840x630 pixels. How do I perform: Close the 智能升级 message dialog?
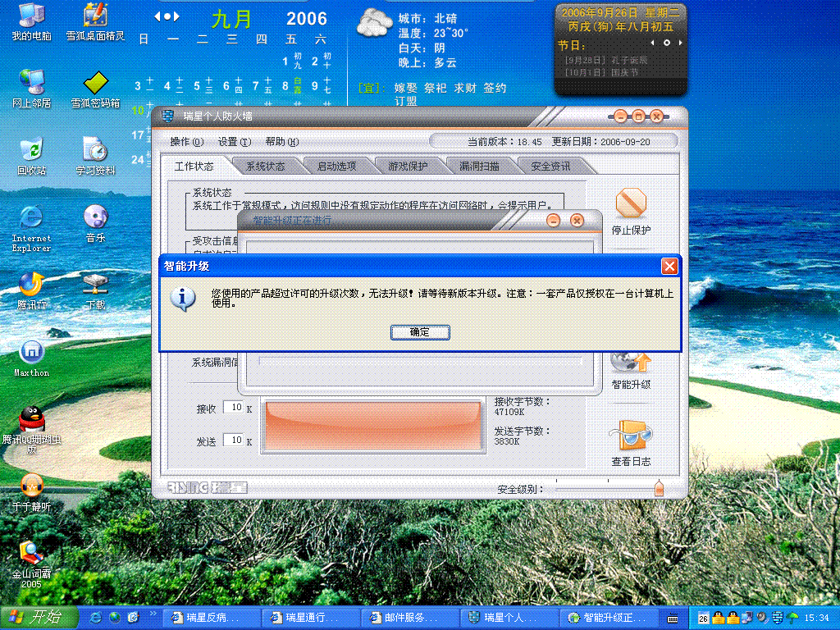click(x=669, y=267)
